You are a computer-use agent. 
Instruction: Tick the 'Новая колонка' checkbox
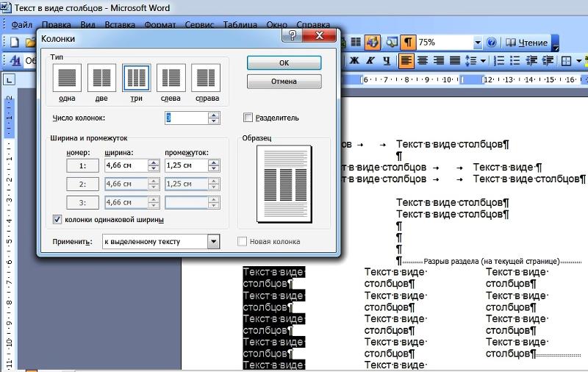pos(243,241)
